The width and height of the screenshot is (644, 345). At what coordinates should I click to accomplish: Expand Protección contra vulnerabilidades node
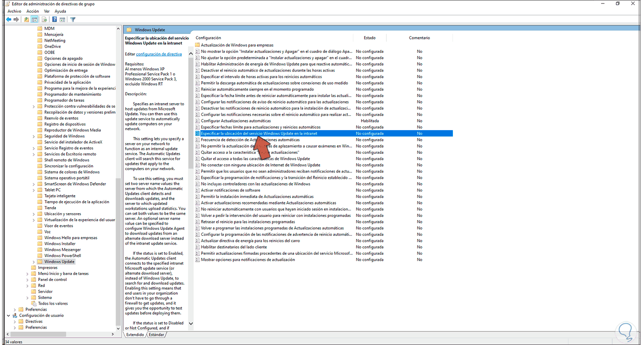tap(34, 106)
